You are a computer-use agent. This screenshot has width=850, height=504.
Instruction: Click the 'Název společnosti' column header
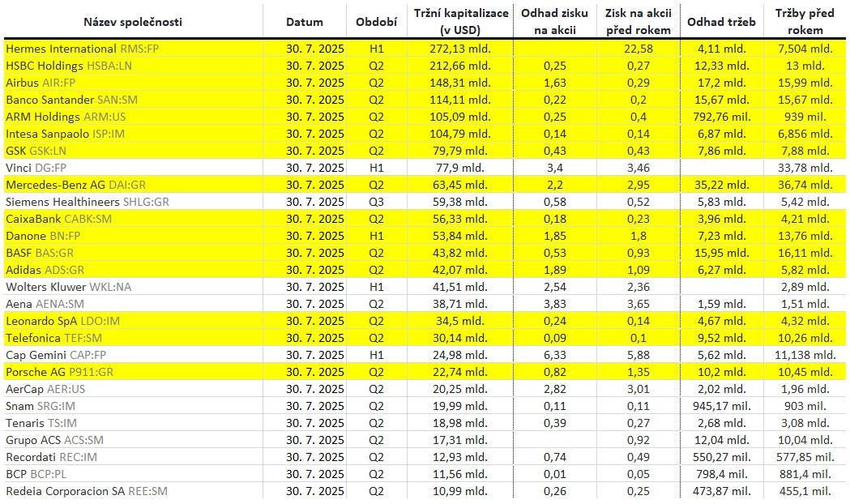[133, 22]
